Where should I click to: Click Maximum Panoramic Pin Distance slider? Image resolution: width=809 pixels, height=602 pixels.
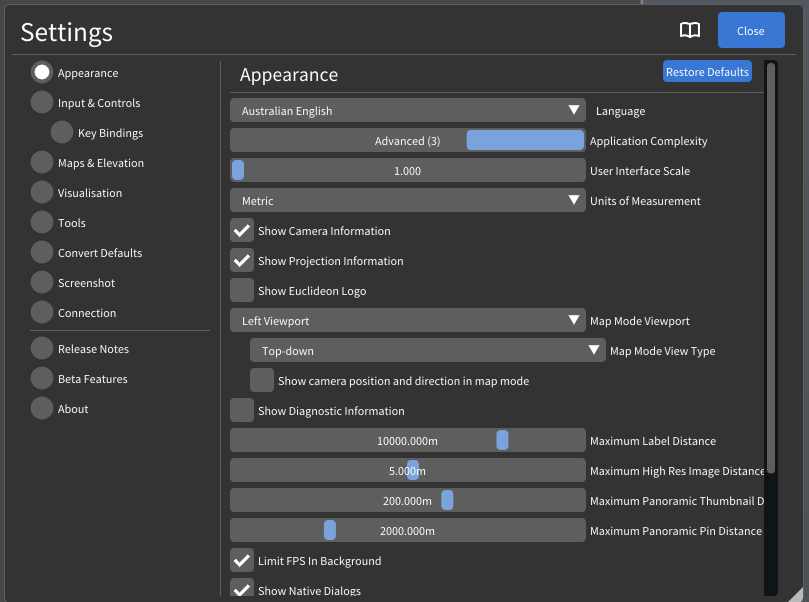pos(408,530)
